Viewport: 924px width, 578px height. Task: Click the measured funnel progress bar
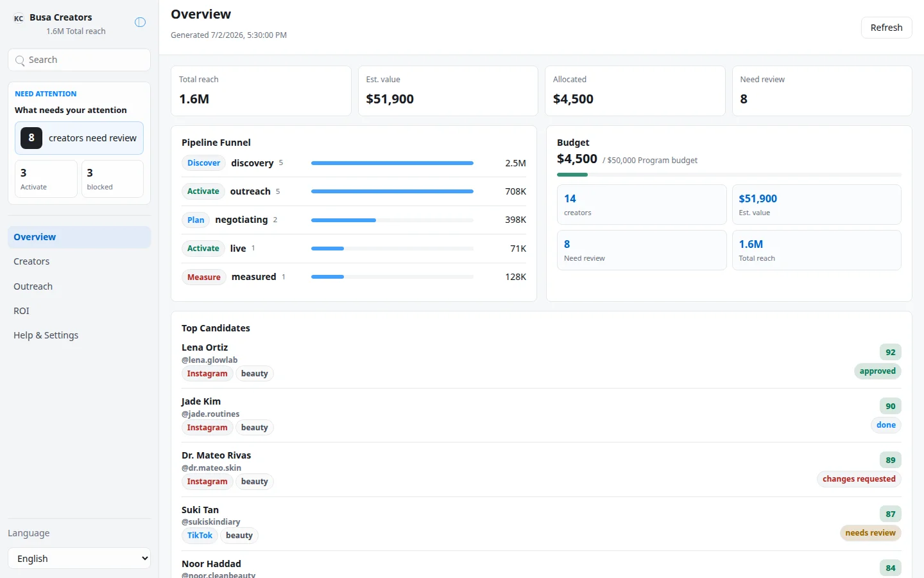(x=392, y=277)
